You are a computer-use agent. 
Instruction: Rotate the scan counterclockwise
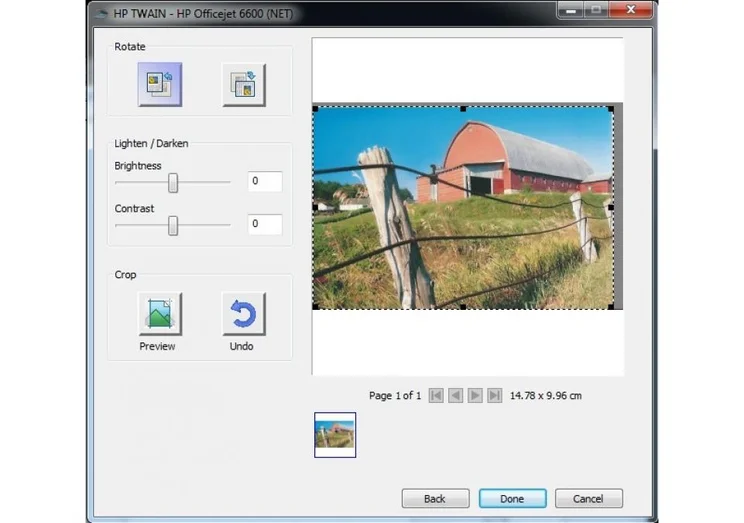(x=160, y=84)
